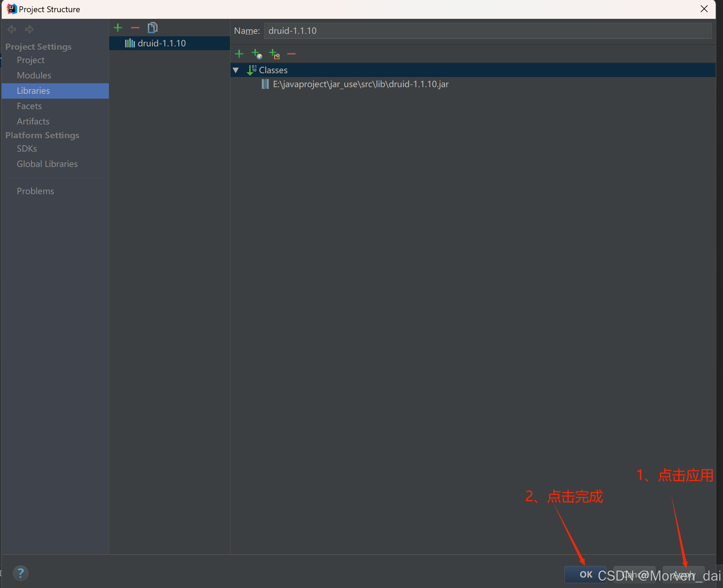The image size is (723, 588).
Task: Open the Modules settings page
Action: coord(34,75)
